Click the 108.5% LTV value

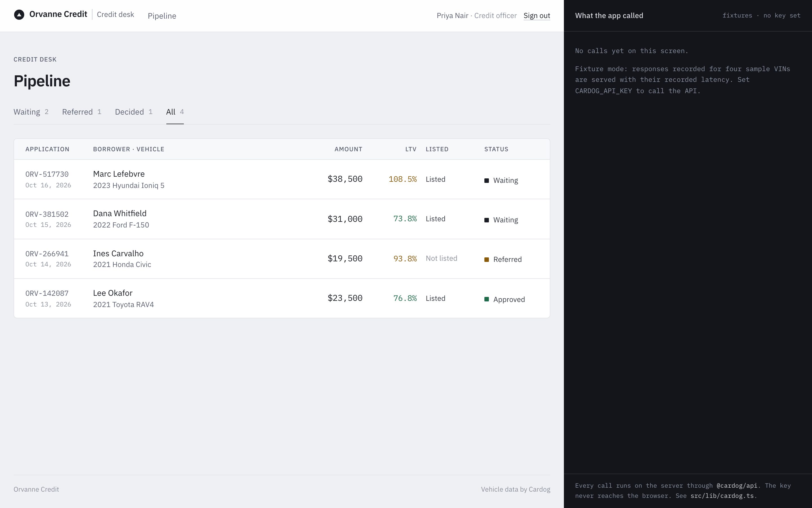403,179
